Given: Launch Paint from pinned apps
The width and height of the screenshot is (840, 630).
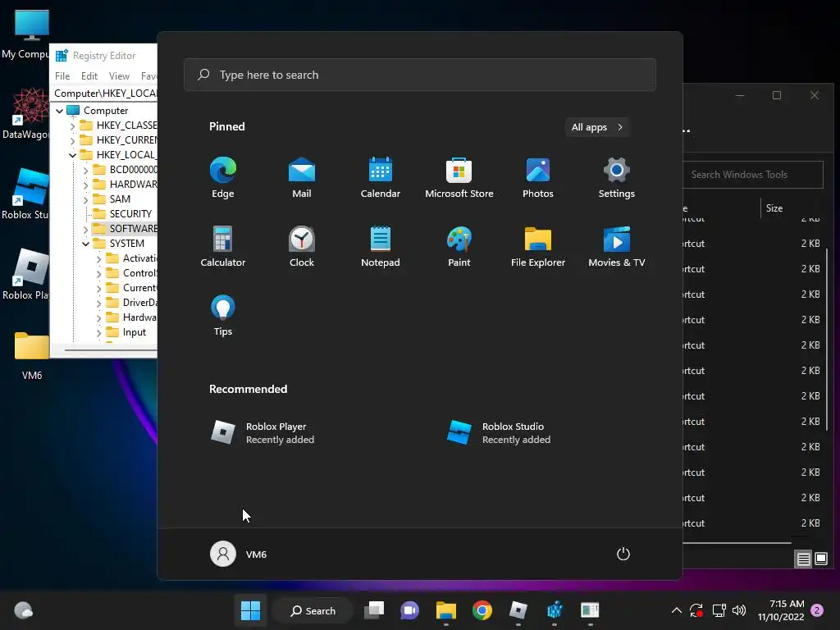Looking at the screenshot, I should tap(459, 246).
